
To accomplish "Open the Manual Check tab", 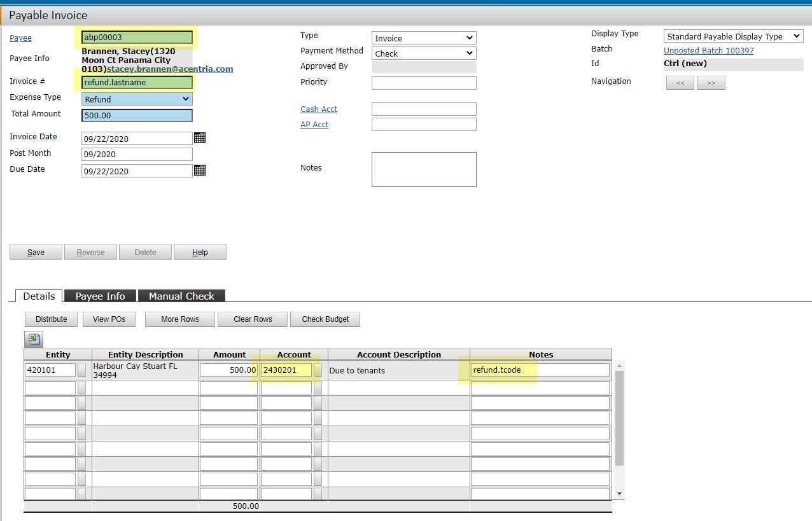I will pos(181,296).
